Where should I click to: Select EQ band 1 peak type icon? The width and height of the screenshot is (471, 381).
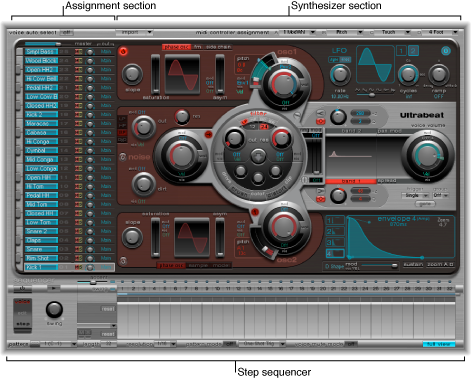(320, 199)
